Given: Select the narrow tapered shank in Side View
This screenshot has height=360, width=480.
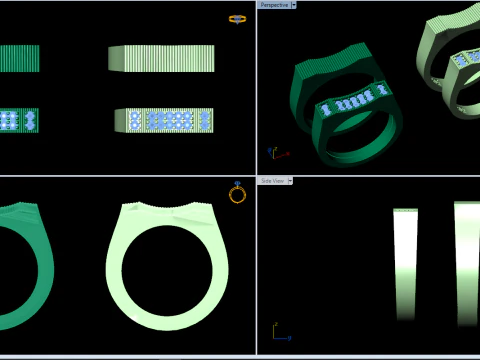Looking at the screenshot, I should [406, 264].
